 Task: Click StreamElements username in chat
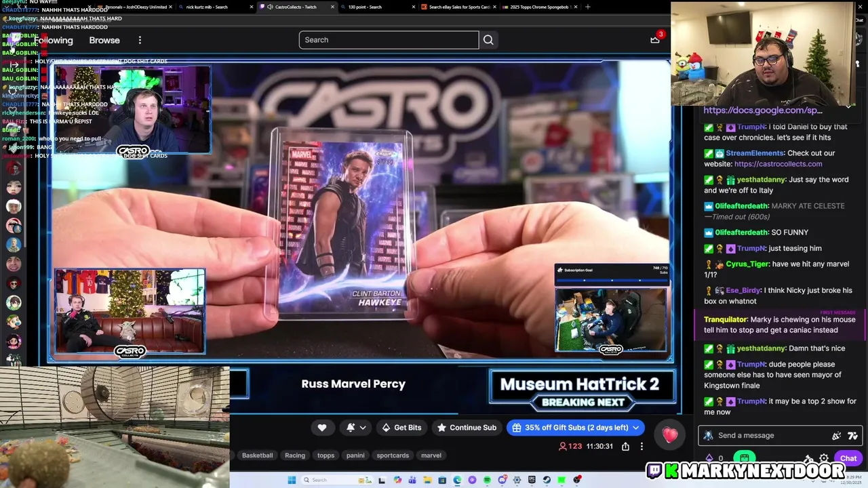coord(755,153)
